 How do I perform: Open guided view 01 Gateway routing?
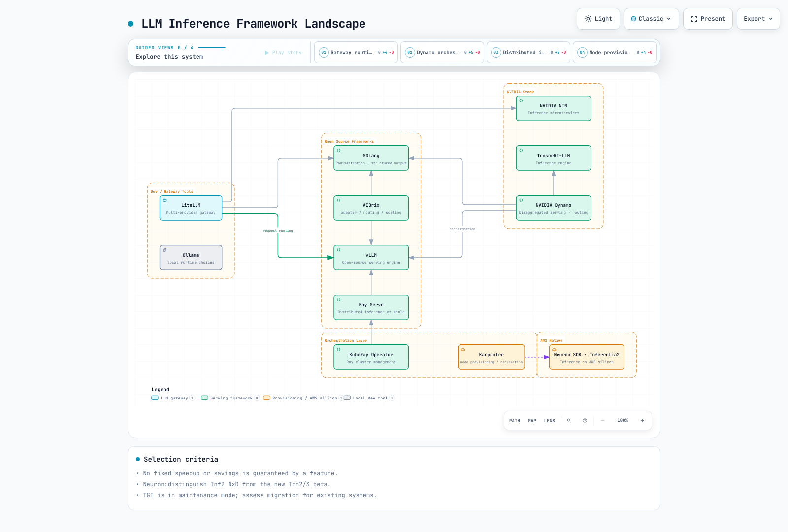(x=356, y=52)
